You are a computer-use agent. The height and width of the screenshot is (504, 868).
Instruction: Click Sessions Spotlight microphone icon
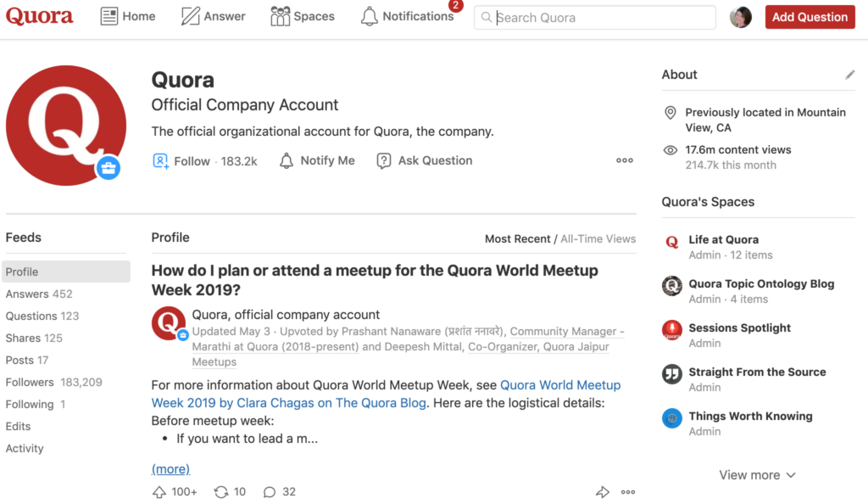tap(672, 330)
